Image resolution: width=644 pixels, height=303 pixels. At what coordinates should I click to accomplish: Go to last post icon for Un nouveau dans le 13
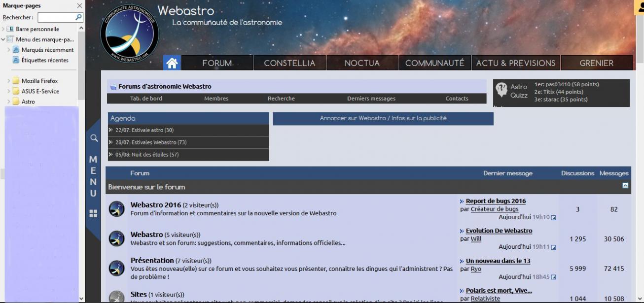[x=553, y=277]
